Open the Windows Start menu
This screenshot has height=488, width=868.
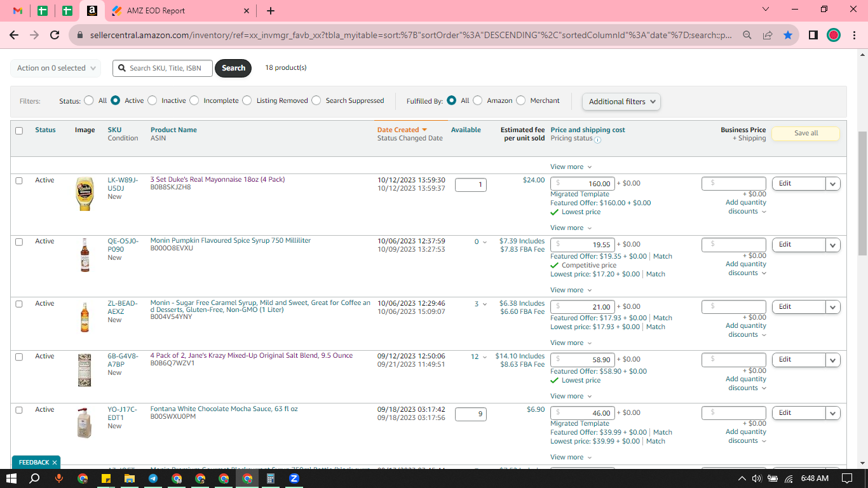(x=13, y=478)
